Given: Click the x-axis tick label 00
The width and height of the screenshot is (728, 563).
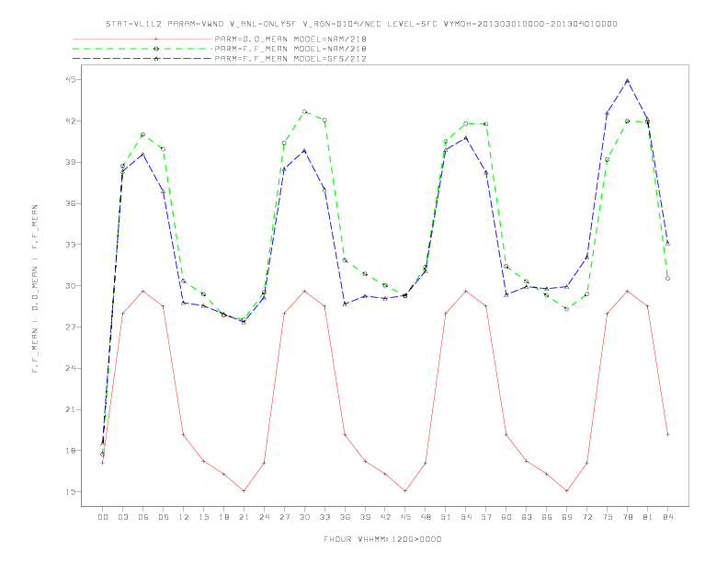Looking at the screenshot, I should pyautogui.click(x=103, y=517).
